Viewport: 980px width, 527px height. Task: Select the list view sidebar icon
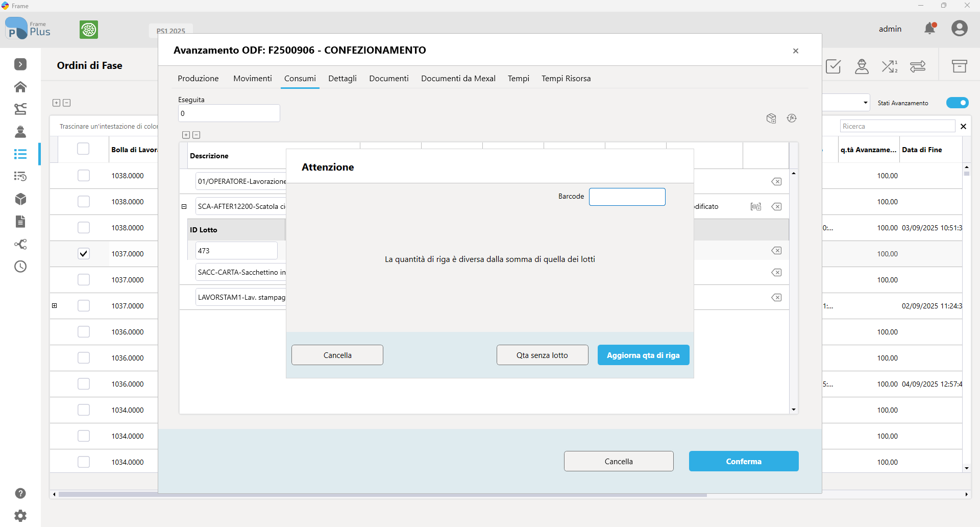click(20, 154)
